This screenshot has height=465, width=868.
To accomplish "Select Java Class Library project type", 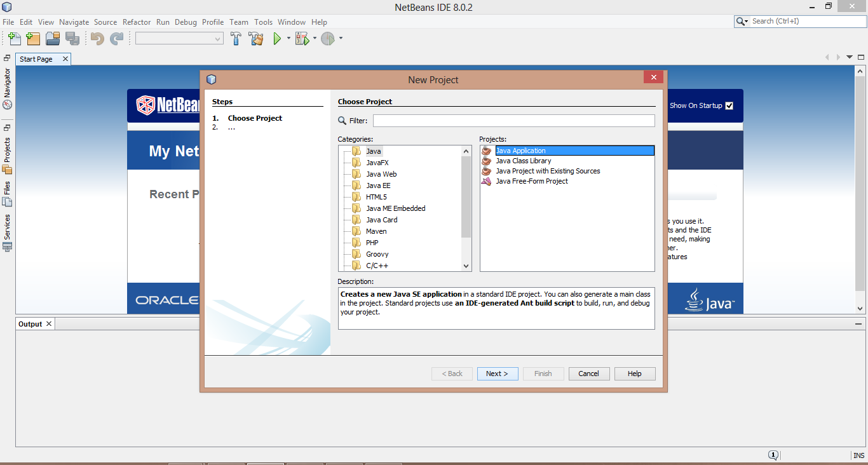I will [523, 161].
